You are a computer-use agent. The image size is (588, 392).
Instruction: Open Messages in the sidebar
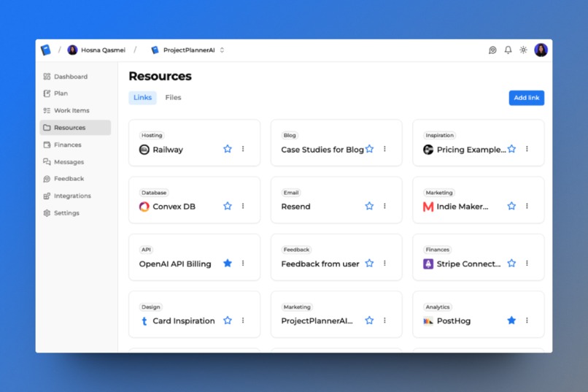tap(75, 161)
